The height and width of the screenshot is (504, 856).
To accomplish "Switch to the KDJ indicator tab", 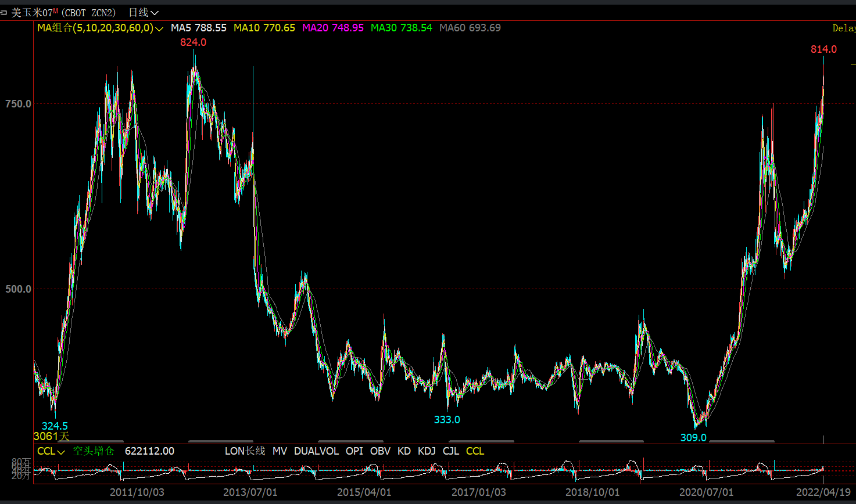I will pos(427,451).
